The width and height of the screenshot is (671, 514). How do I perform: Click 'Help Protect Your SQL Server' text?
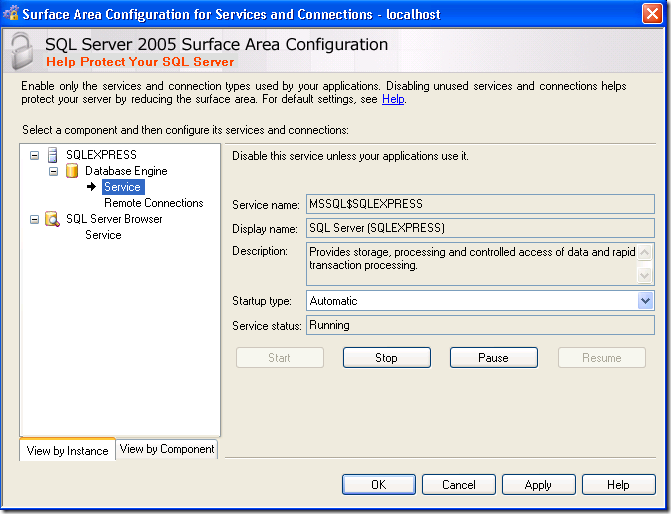coord(140,62)
